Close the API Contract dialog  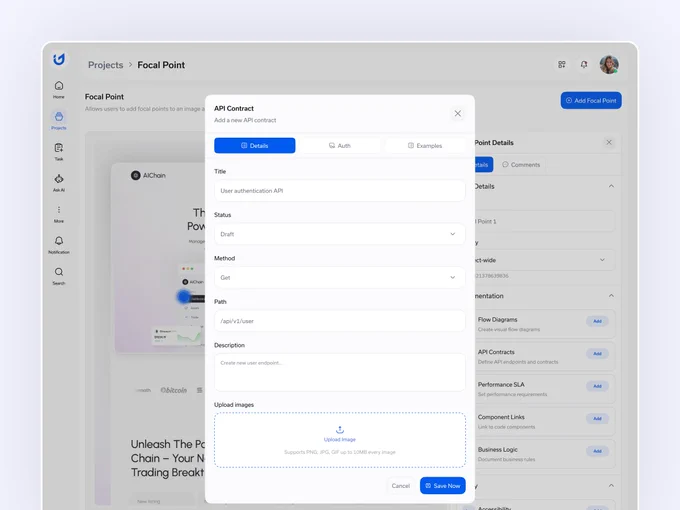[x=458, y=114]
